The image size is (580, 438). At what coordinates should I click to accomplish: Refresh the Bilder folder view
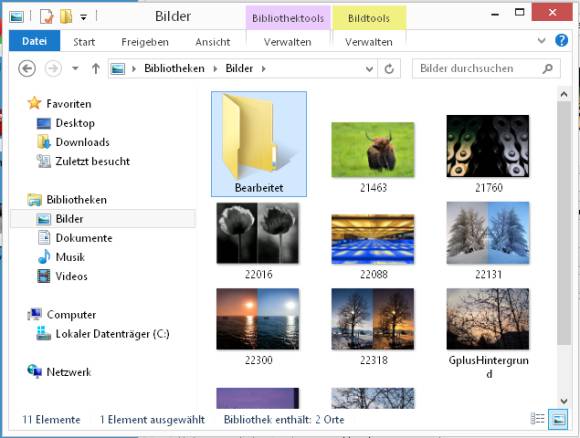389,69
